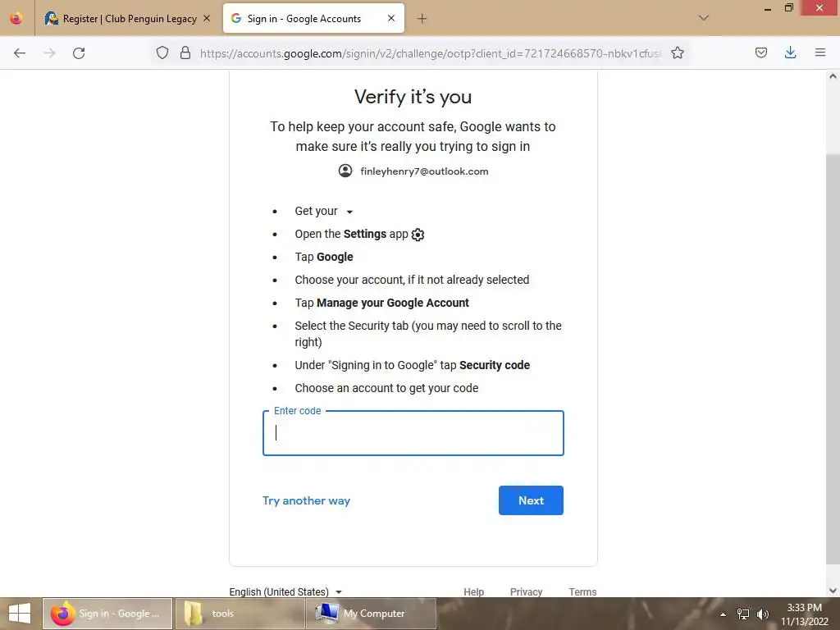Screen dimensions: 840x630
Task: Open tracking protection shield icon
Action: coord(162,52)
